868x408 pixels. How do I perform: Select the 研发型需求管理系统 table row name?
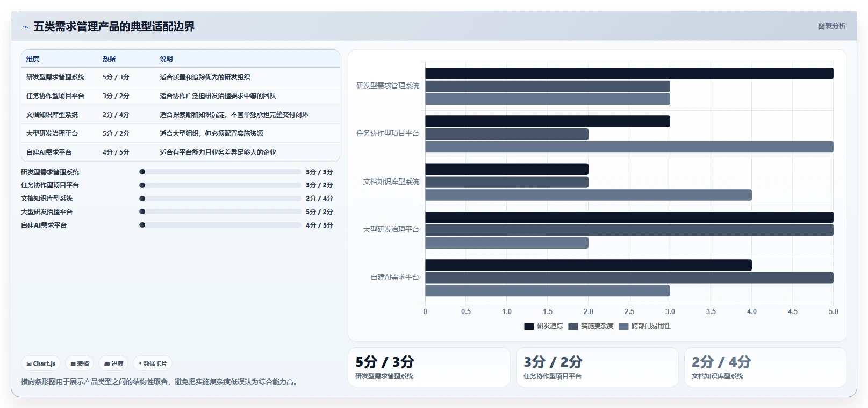pos(55,77)
